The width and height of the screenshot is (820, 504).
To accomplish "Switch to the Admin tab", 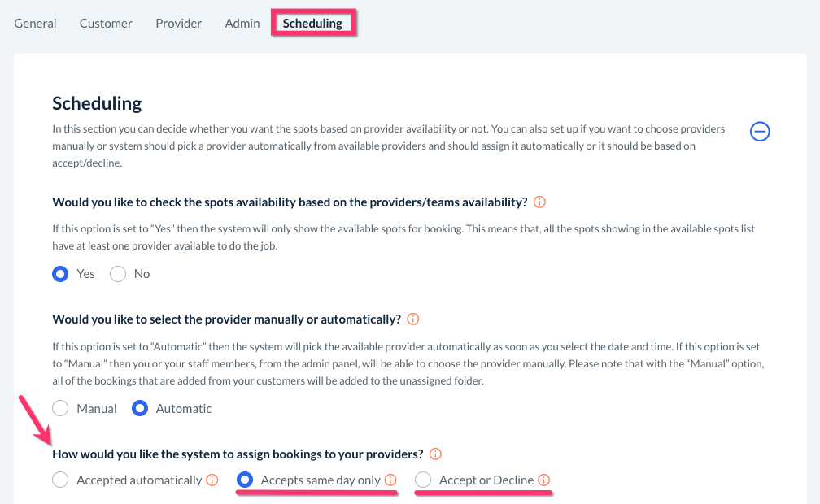I will (242, 24).
